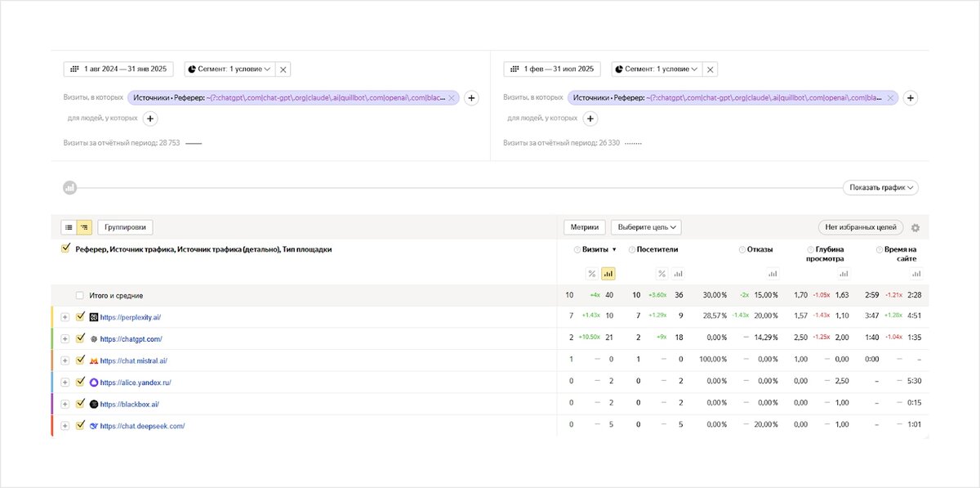The height and width of the screenshot is (488, 980).
Task: Toggle the 'Итого и средние' checkbox
Action: (80, 295)
